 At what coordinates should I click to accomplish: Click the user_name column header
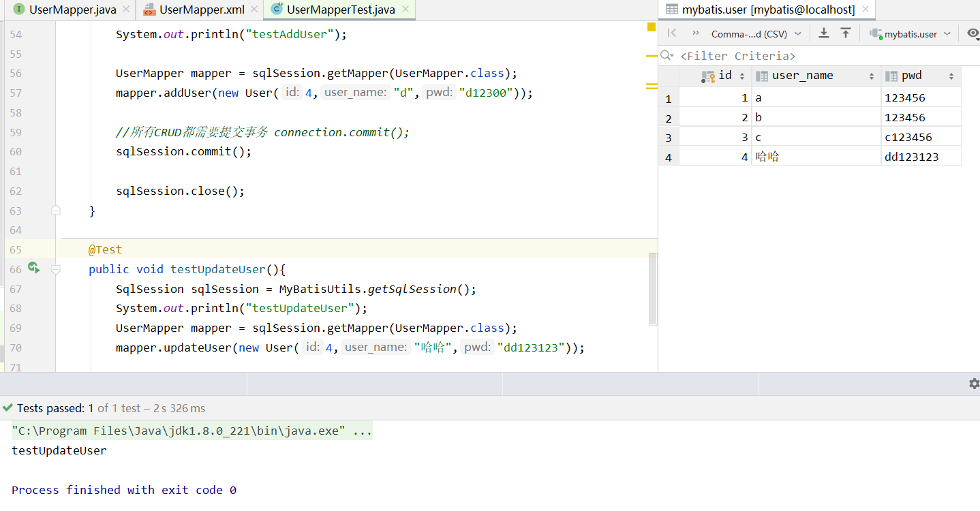[x=816, y=76]
